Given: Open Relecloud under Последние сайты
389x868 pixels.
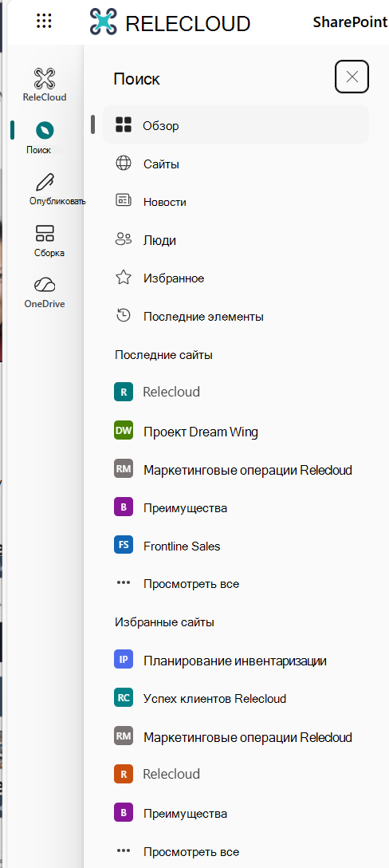Looking at the screenshot, I should click(171, 392).
